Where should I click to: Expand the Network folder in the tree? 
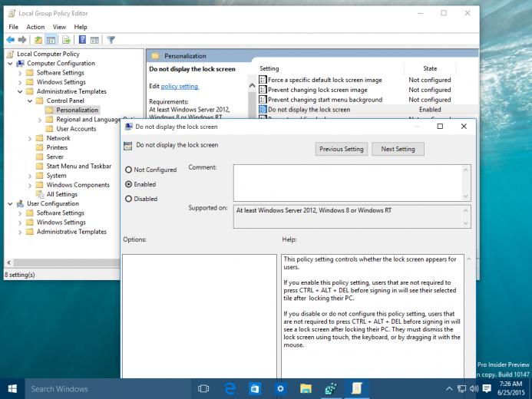coord(30,138)
